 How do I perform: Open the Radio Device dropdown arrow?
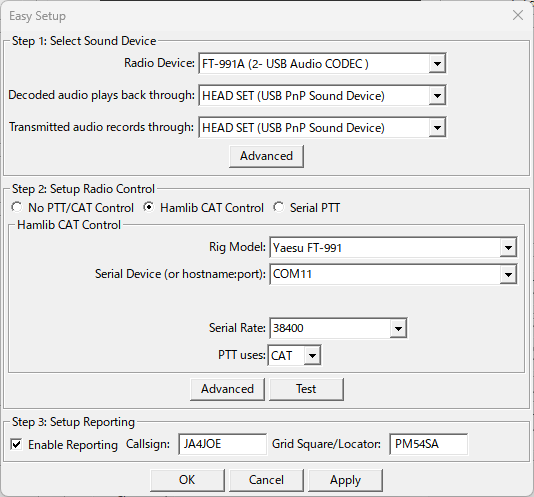click(437, 63)
